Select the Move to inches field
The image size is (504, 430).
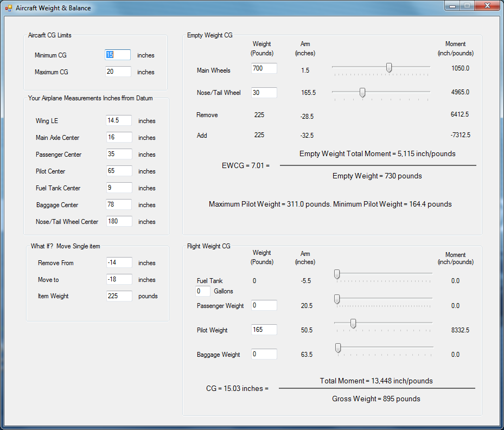pos(119,279)
